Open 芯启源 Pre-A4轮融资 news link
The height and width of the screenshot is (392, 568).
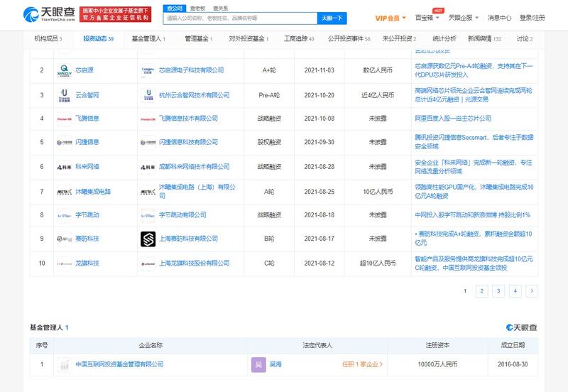click(x=474, y=70)
